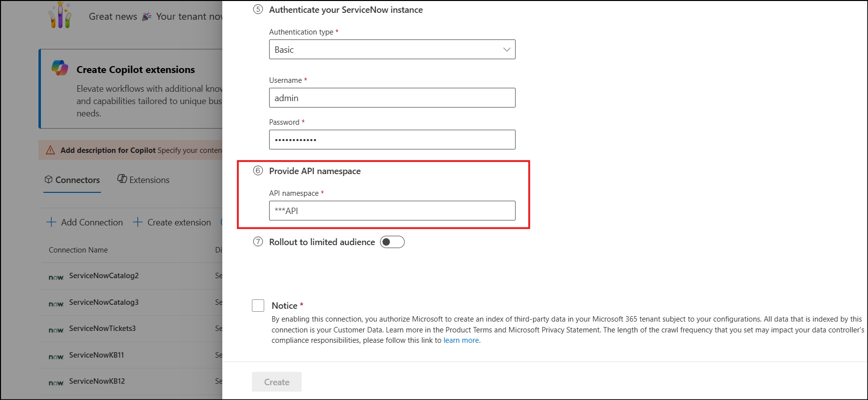Image resolution: width=868 pixels, height=400 pixels.
Task: Click the Create Copilot extensions heading
Action: tap(136, 70)
